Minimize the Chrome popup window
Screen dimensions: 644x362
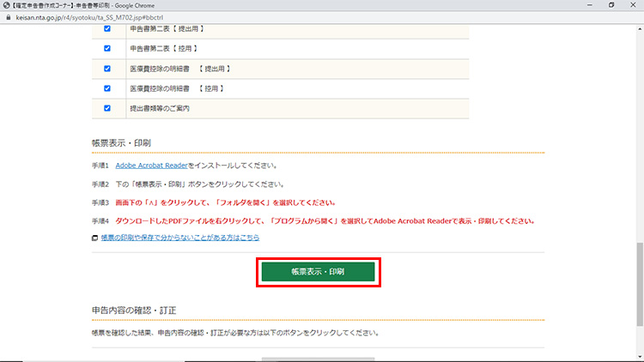[585, 5]
